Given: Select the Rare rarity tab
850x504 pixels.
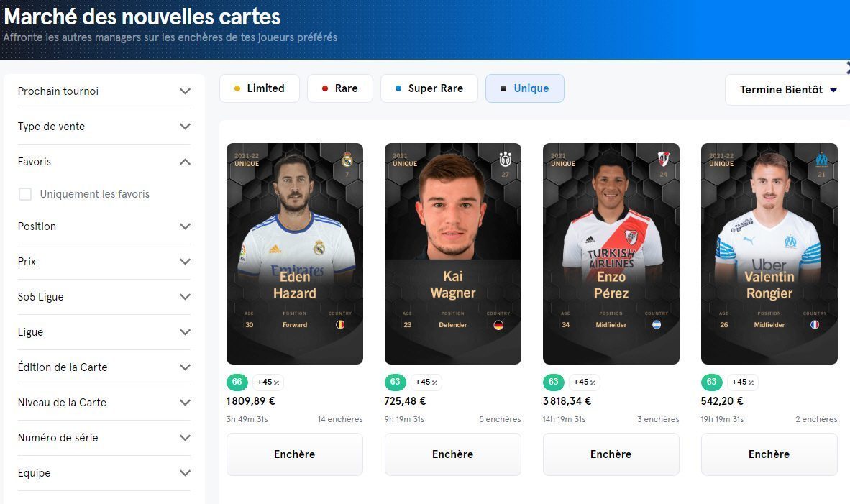Looking at the screenshot, I should pos(339,88).
